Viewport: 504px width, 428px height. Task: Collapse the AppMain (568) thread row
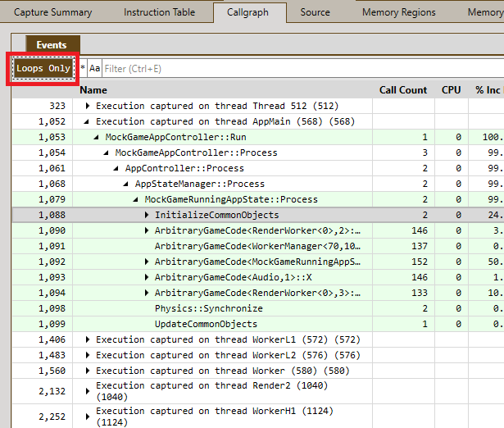click(x=87, y=121)
